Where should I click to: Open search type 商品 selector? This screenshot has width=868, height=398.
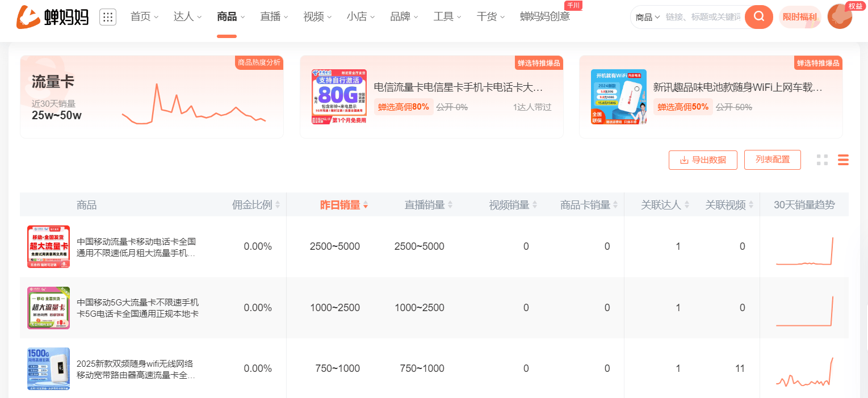coord(648,18)
